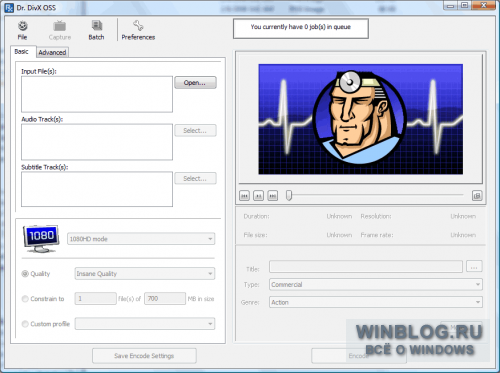
Task: Click the number of files field
Action: (96, 298)
